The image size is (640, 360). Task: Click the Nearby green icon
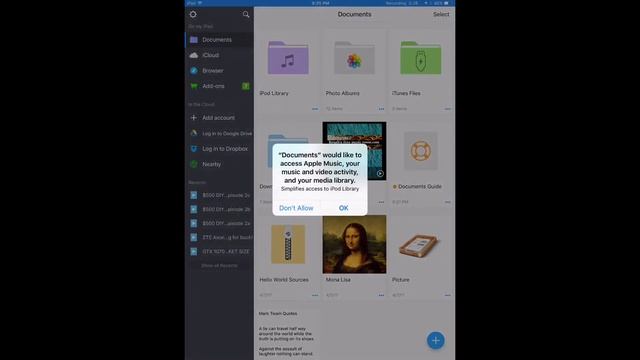click(x=194, y=164)
